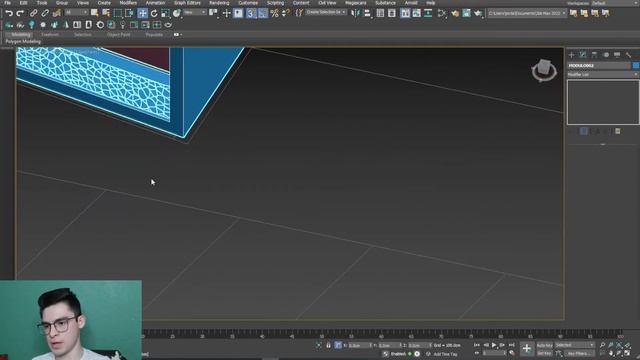Click the Play Animation button
Screen dimensions: 640x360
494,345
